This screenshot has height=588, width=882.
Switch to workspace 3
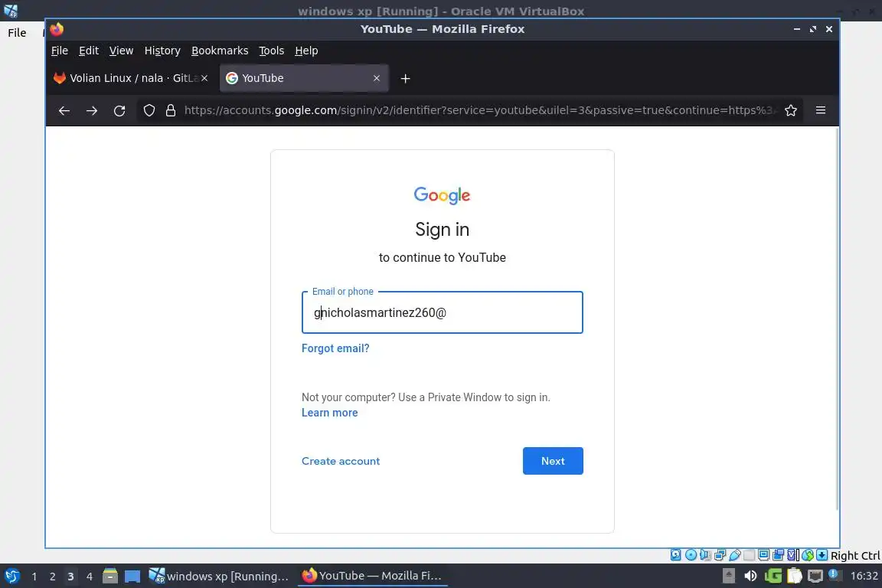tap(70, 577)
